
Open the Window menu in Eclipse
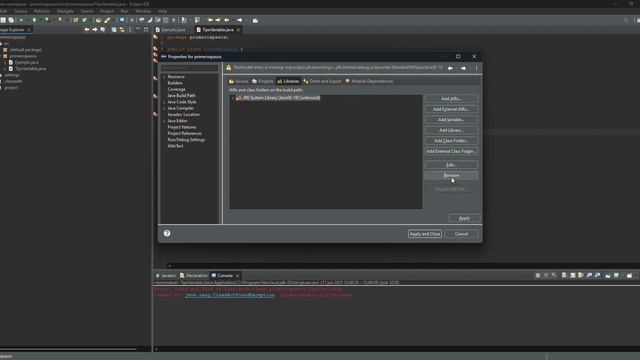[x=143, y=11]
